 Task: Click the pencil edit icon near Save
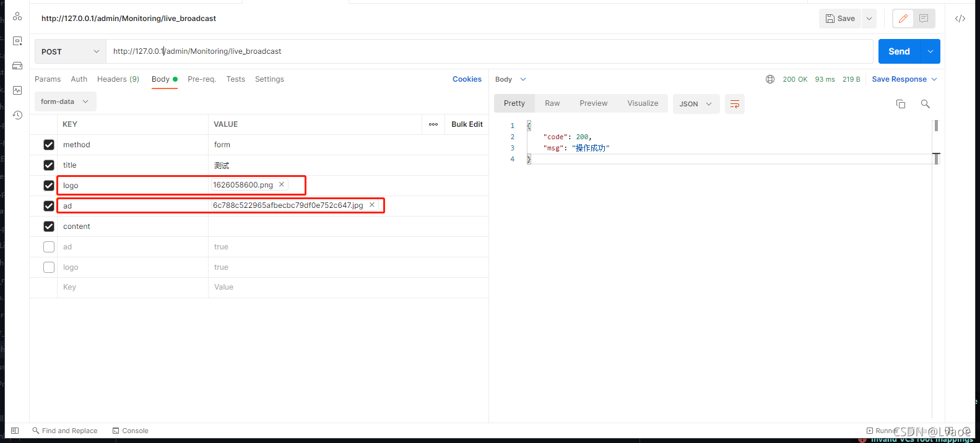(903, 19)
